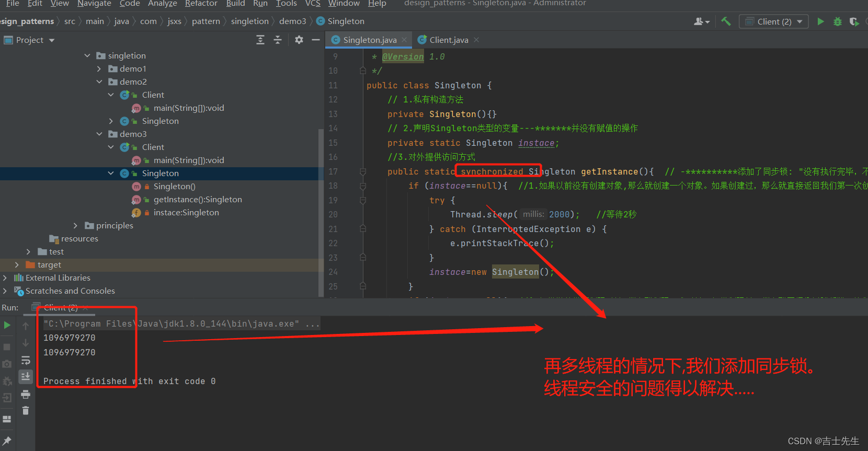Open the Client (2) run configuration dropdown

click(x=773, y=21)
